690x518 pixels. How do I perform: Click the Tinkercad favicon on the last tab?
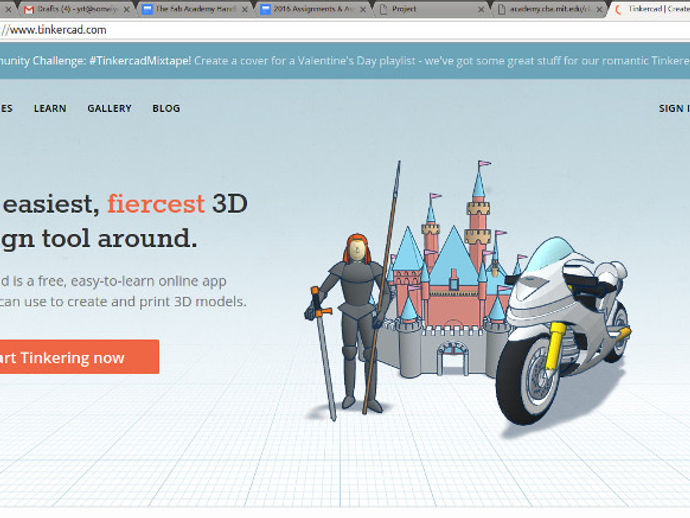point(619,9)
